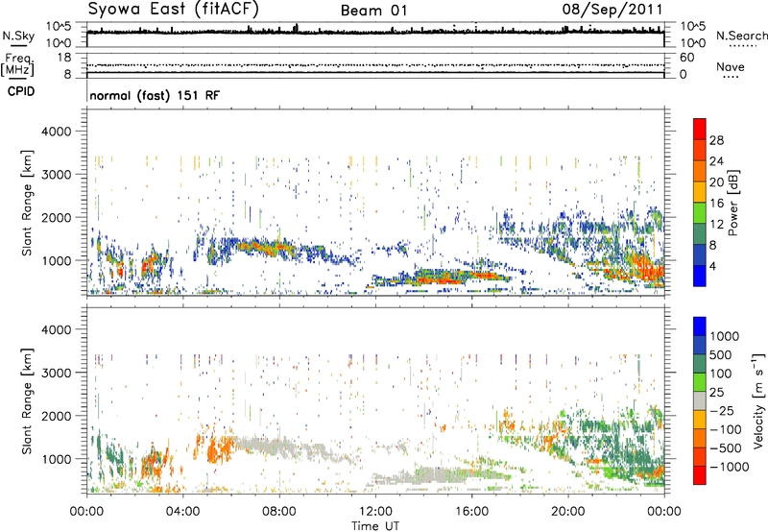Click the "Power [dB]" color bar title
The image size is (768, 532).
pyautogui.click(x=732, y=203)
